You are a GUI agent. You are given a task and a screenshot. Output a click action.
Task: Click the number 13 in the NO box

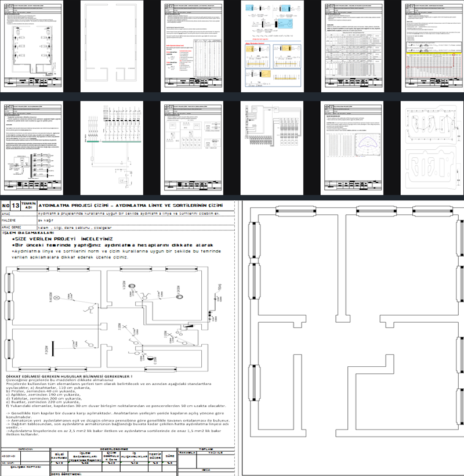coord(15,207)
